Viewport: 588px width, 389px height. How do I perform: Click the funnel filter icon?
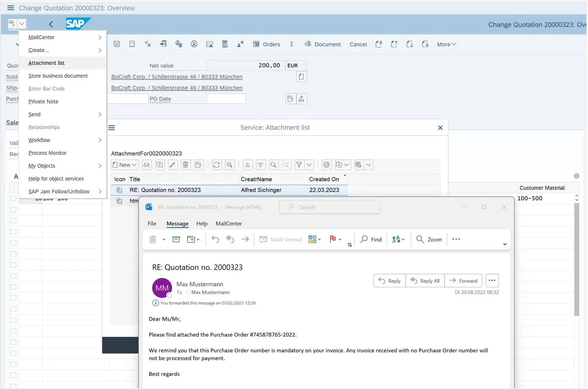click(299, 165)
